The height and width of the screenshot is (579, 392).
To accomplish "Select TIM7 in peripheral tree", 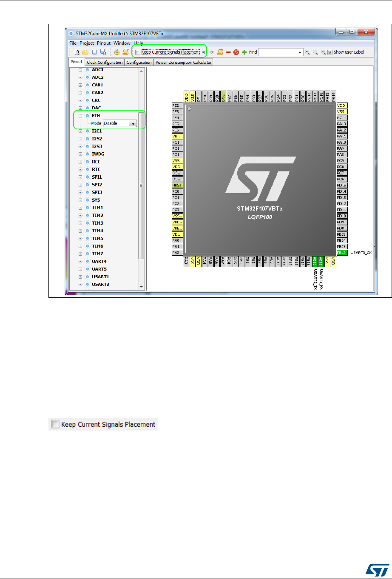I will point(97,254).
